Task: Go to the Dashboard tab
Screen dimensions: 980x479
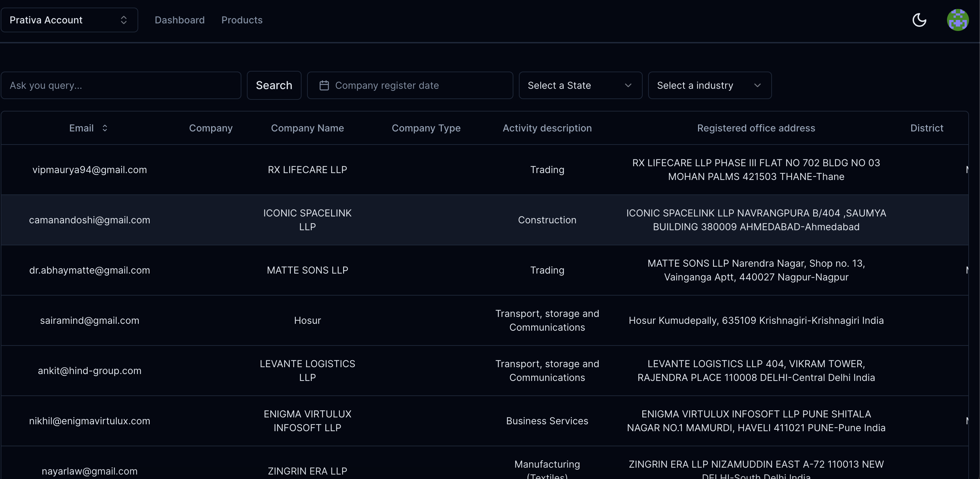Action: pos(179,20)
